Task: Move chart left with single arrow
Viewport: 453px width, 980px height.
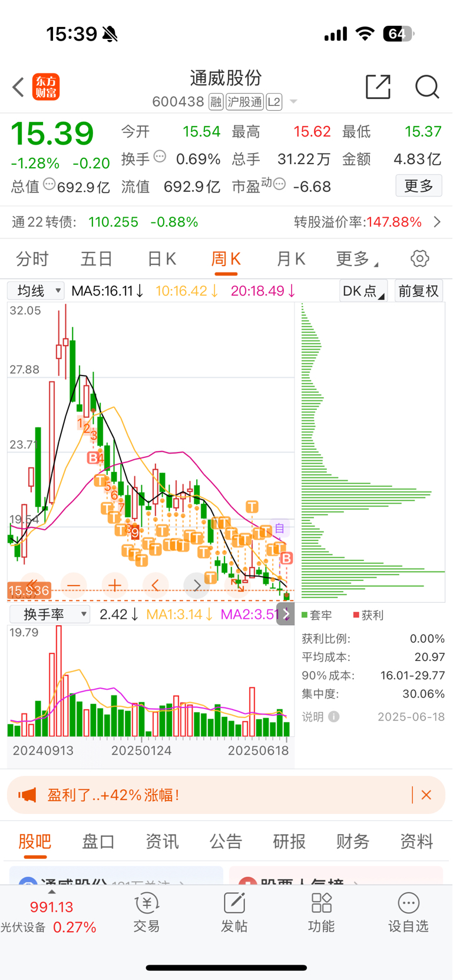Action: (156, 585)
